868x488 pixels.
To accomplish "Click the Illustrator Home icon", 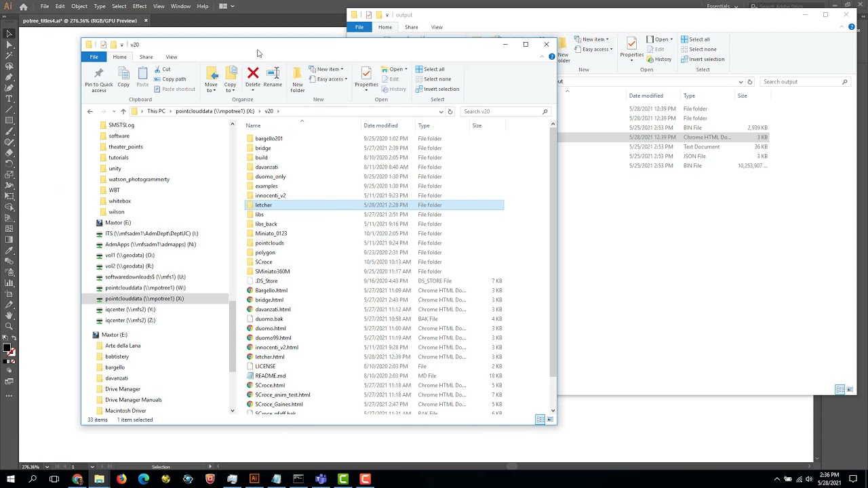I will [x=24, y=7].
